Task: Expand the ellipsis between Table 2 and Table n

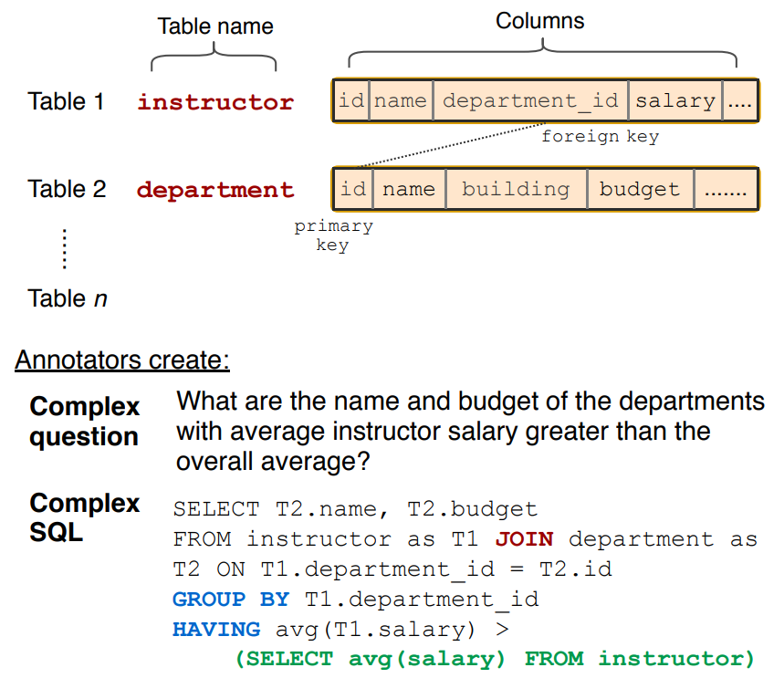Action: click(x=64, y=248)
